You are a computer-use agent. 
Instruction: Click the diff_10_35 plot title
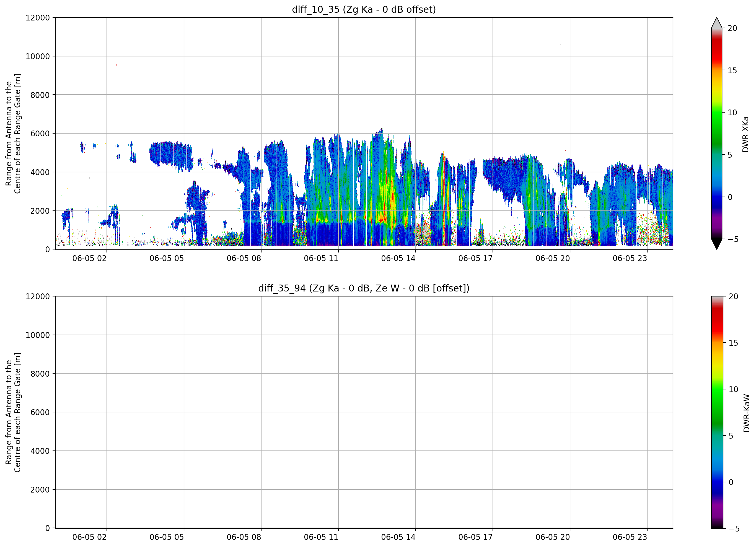tap(364, 9)
